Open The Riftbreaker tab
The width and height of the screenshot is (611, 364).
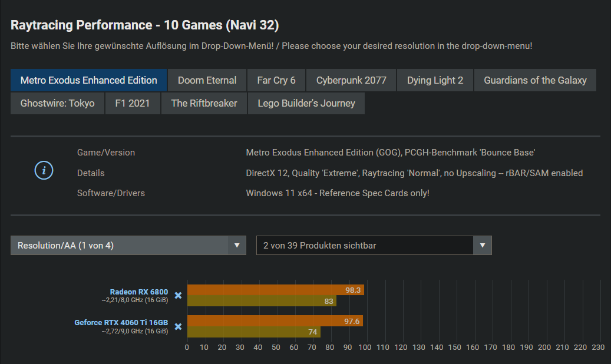click(204, 103)
